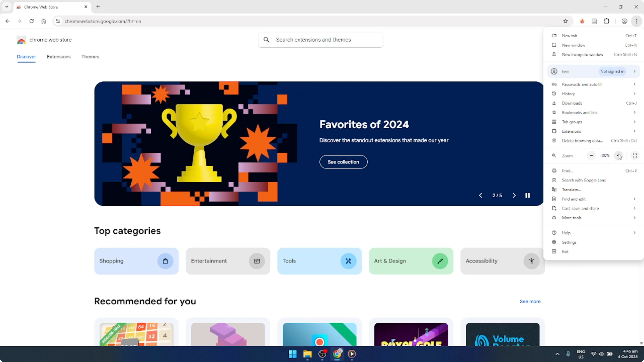Open the Wi-Fi network tray icon
644x362 pixels.
pyautogui.click(x=593, y=354)
